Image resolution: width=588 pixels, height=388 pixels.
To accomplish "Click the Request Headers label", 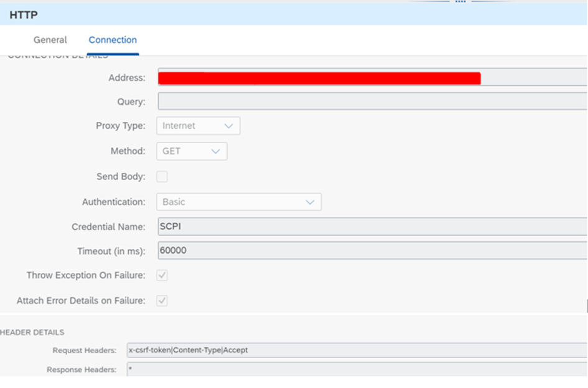I will pyautogui.click(x=85, y=351).
